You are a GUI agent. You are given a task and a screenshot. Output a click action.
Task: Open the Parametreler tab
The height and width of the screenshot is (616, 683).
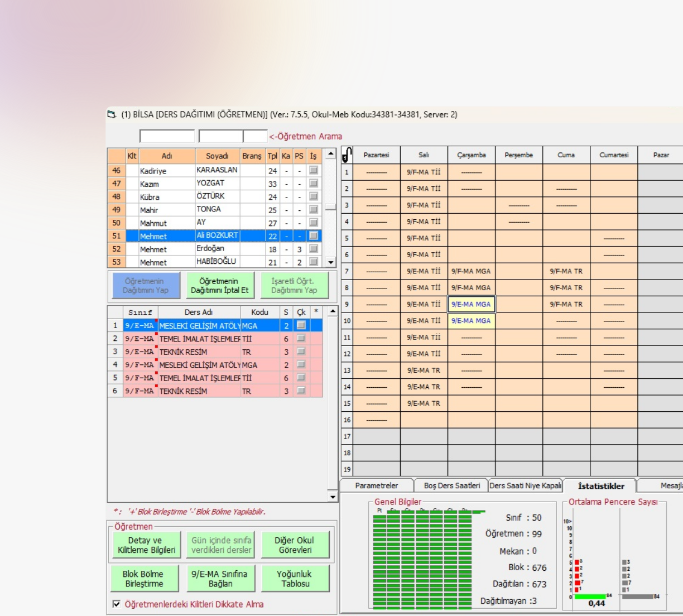(x=377, y=485)
